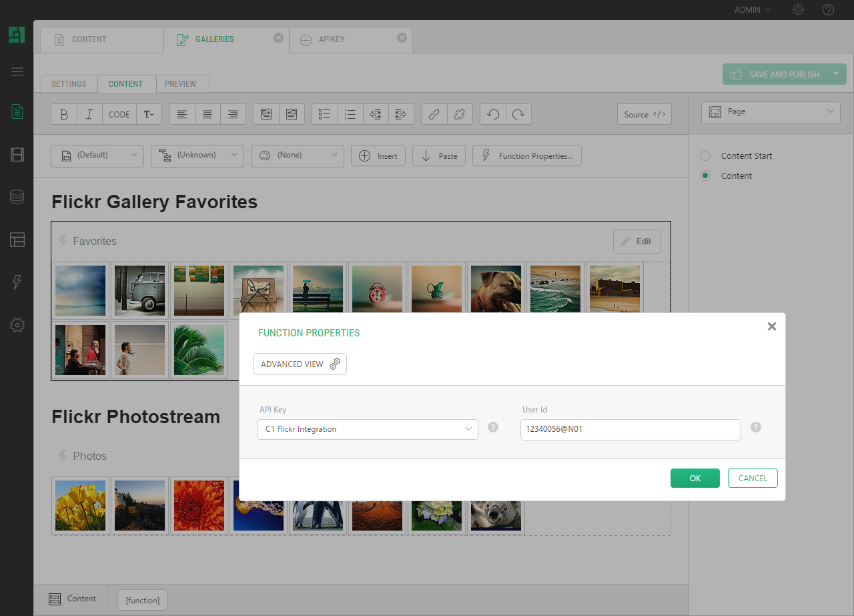Viewport: 854px width, 616px height.
Task: Click the insert link icon
Action: 434,114
